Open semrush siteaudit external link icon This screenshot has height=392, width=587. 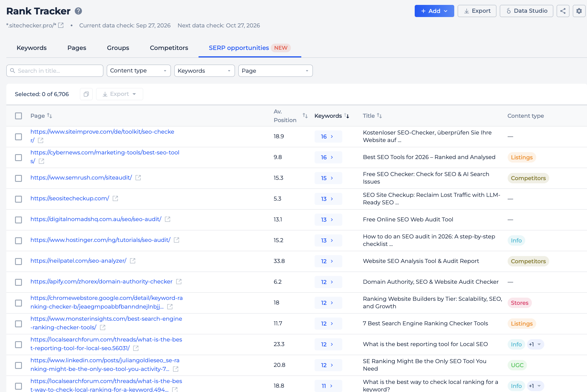coord(138,178)
